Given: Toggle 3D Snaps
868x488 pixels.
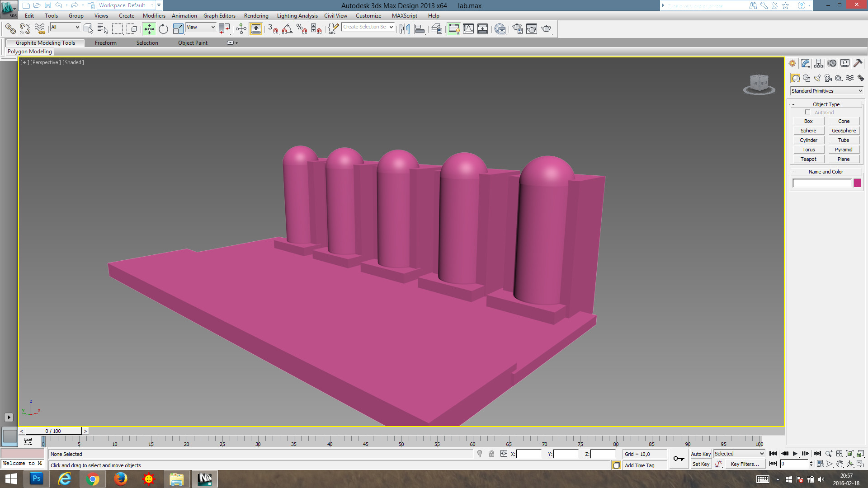Looking at the screenshot, I should (273, 29).
